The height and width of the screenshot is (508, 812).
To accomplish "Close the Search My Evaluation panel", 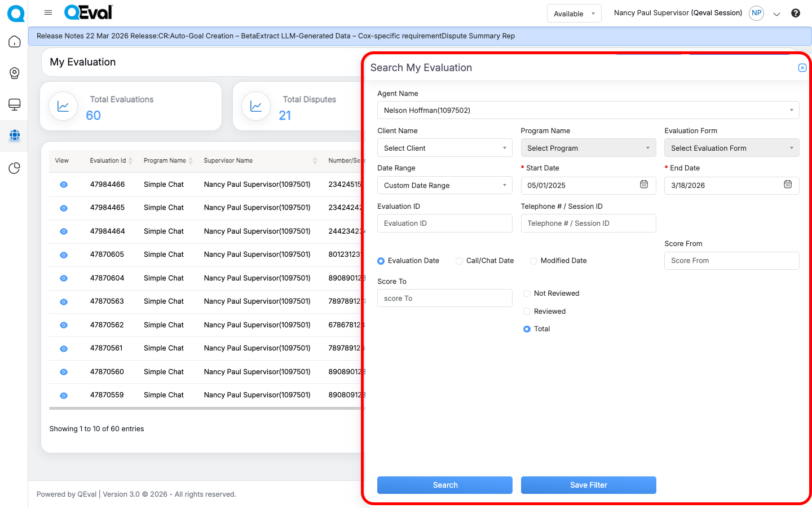I will (x=802, y=68).
